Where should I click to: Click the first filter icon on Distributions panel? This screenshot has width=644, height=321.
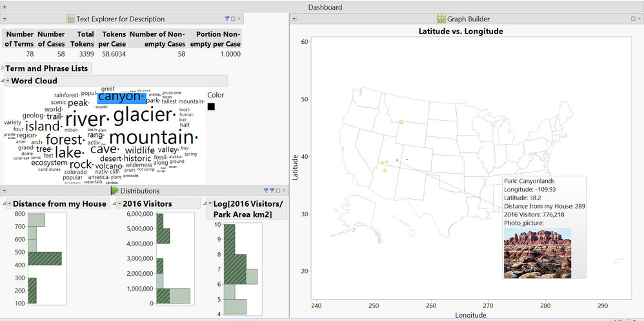point(266,191)
